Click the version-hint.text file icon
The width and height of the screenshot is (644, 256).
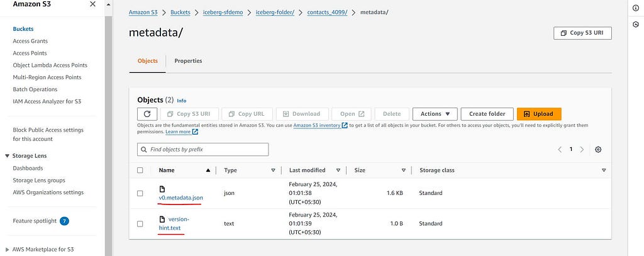coord(162,219)
